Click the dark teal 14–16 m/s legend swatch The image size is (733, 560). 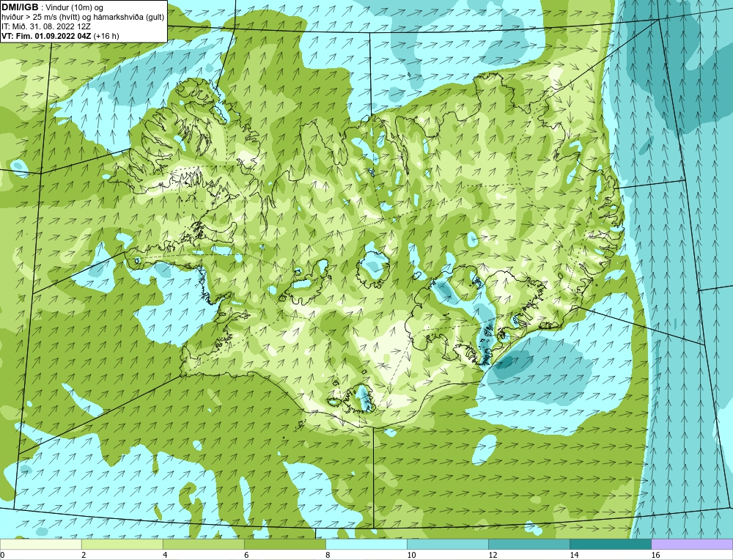tap(610, 544)
